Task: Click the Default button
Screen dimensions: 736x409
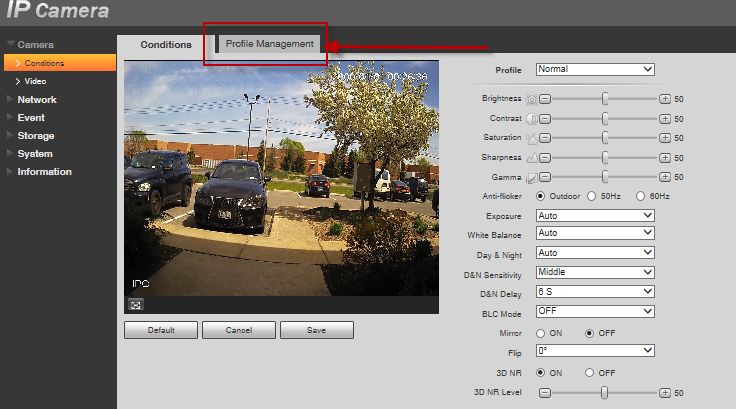Action: [x=160, y=330]
